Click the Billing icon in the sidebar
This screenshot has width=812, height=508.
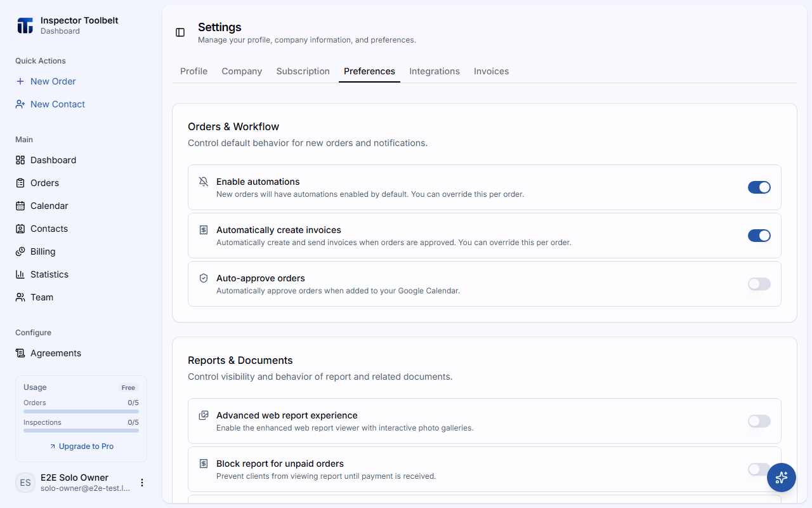coord(20,251)
